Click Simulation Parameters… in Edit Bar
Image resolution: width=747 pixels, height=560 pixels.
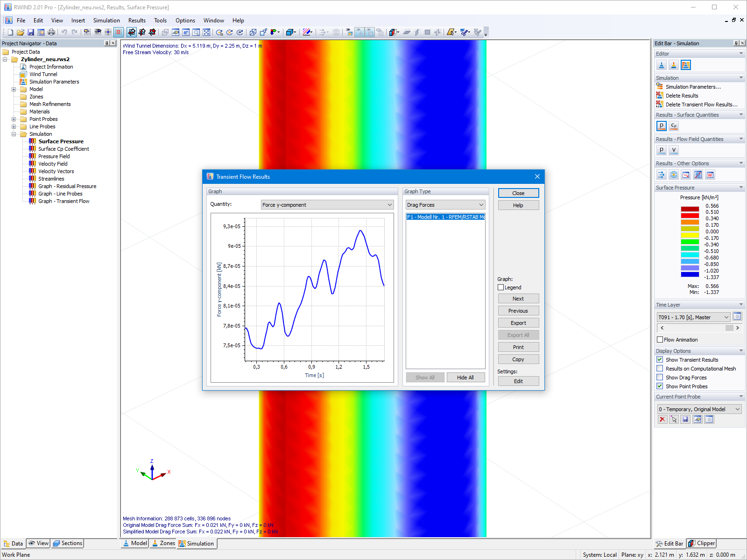click(x=693, y=87)
